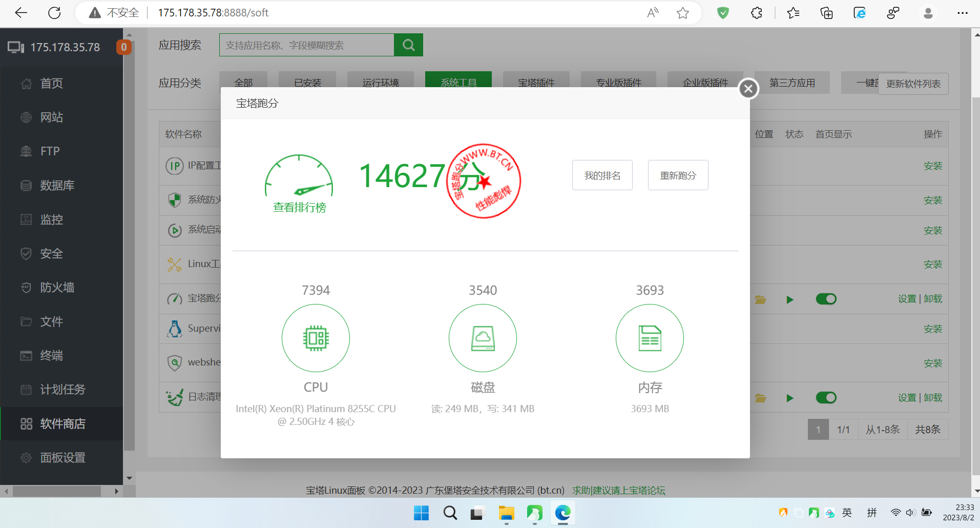The width and height of the screenshot is (980, 528).
Task: Click the speedometer gauge ranking icon
Action: pyautogui.click(x=299, y=177)
